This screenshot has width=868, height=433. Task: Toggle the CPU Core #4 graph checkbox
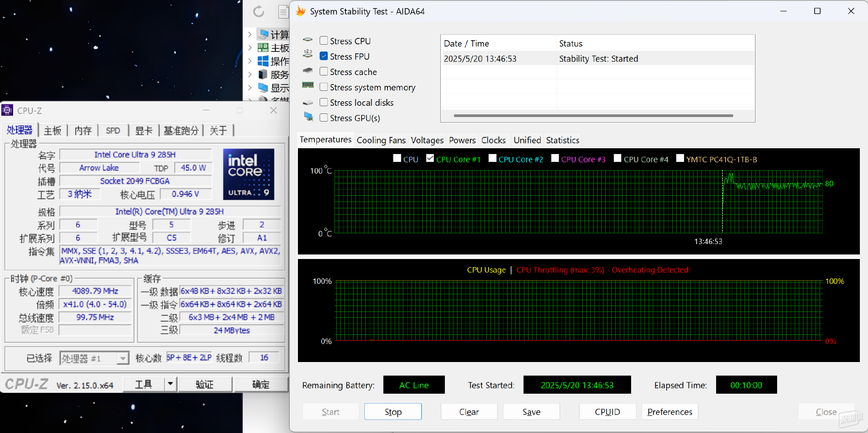[618, 158]
